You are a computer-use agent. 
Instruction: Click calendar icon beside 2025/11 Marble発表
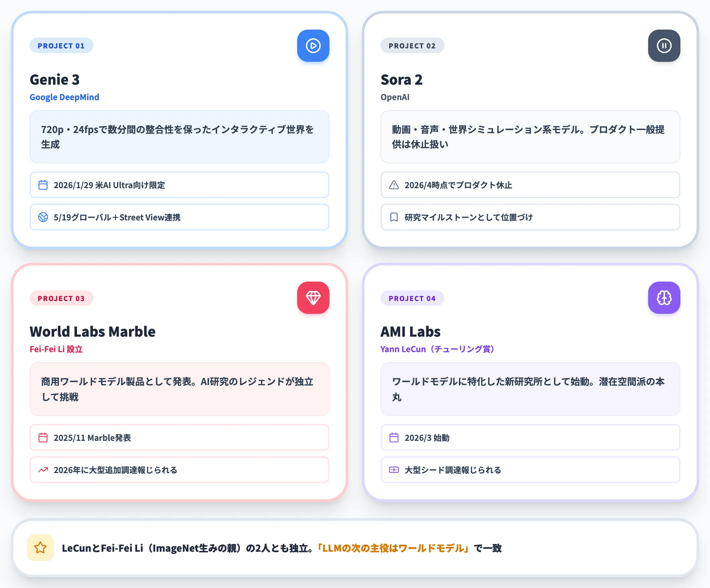coord(43,437)
